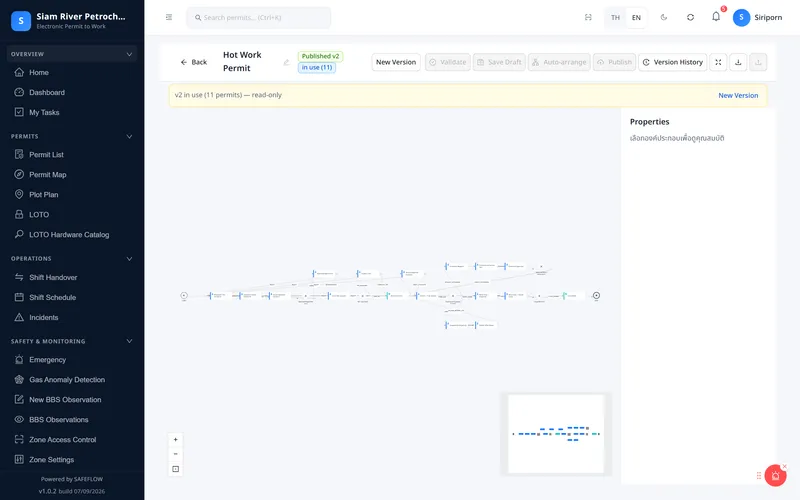Click New BBS Observation edit icon

(x=19, y=399)
